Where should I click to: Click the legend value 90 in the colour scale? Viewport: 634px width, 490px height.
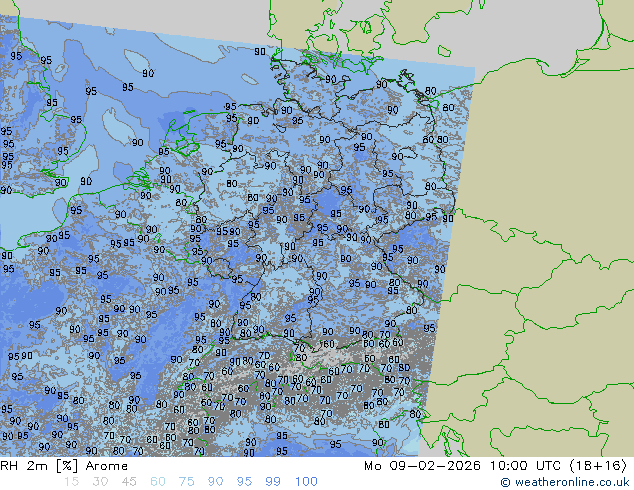point(215,482)
